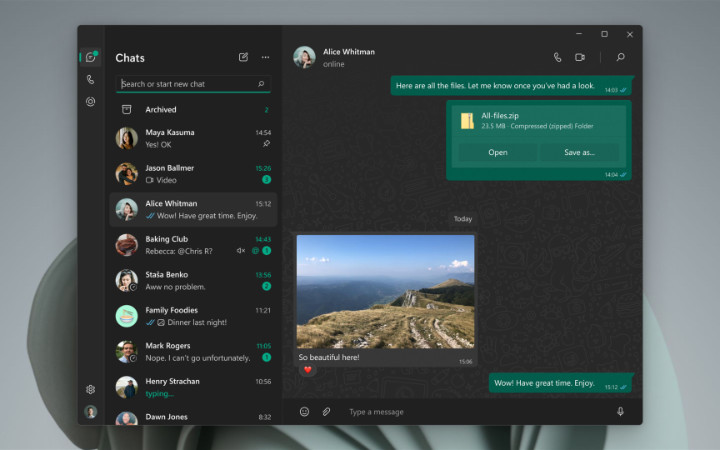Click the search magnifier in search box
The image size is (720, 450).
261,84
